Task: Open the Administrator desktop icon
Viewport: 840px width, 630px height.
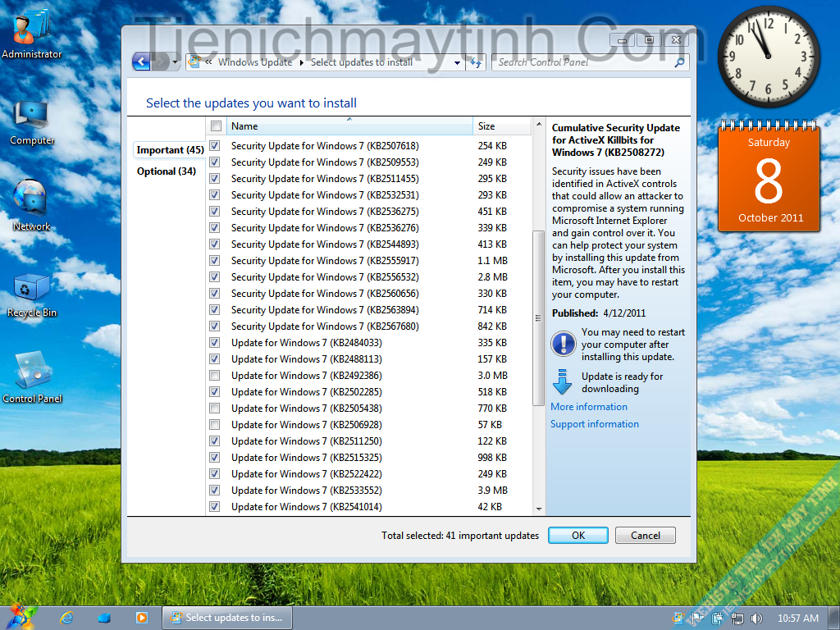Action: (x=31, y=34)
